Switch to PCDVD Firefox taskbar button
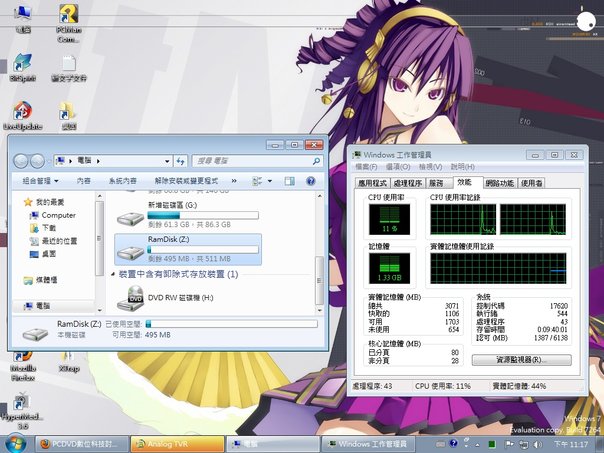This screenshot has width=604, height=453. pyautogui.click(x=82, y=444)
